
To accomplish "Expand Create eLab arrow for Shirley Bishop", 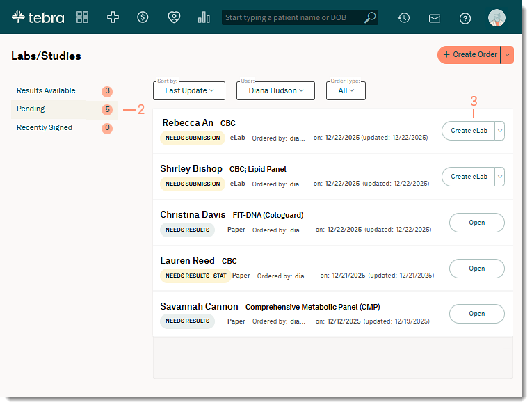I will pos(500,177).
